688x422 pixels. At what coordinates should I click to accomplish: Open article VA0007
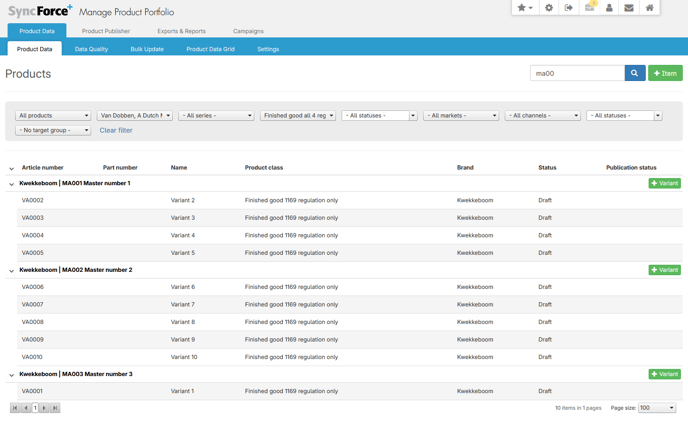click(x=32, y=304)
